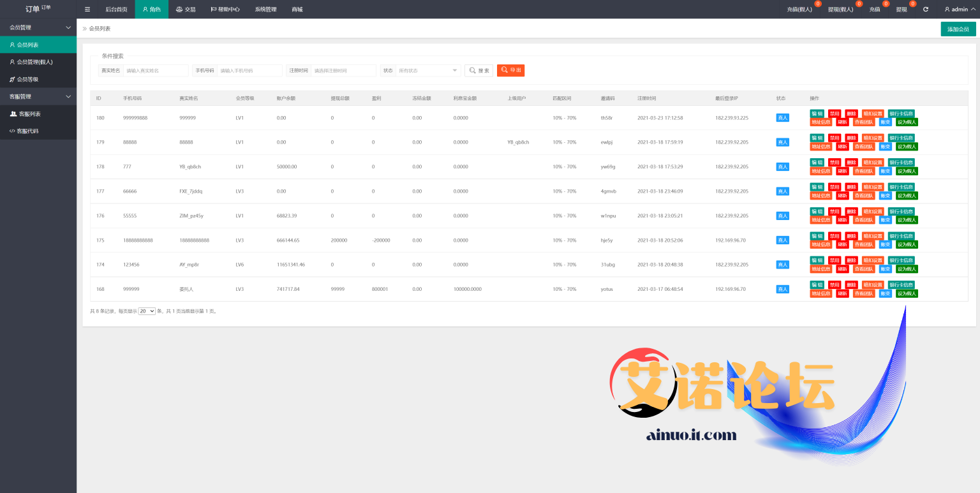Click 删除 for member ID 174
This screenshot has height=493, width=980.
tap(851, 260)
